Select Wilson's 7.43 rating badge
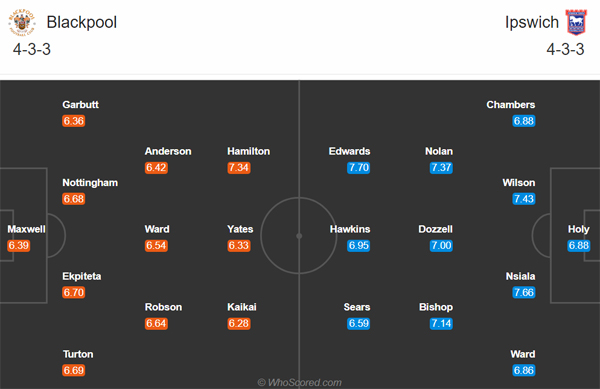This screenshot has height=389, width=600. coord(524,199)
